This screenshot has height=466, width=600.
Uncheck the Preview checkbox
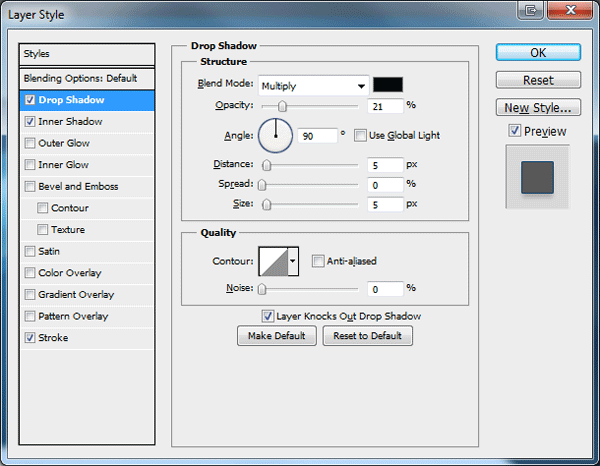(515, 131)
